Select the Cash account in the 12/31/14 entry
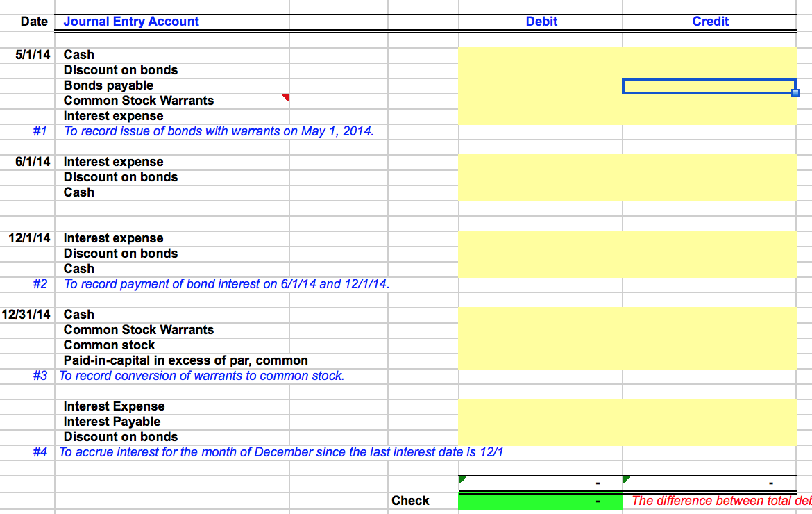Image resolution: width=812 pixels, height=514 pixels. tap(78, 315)
